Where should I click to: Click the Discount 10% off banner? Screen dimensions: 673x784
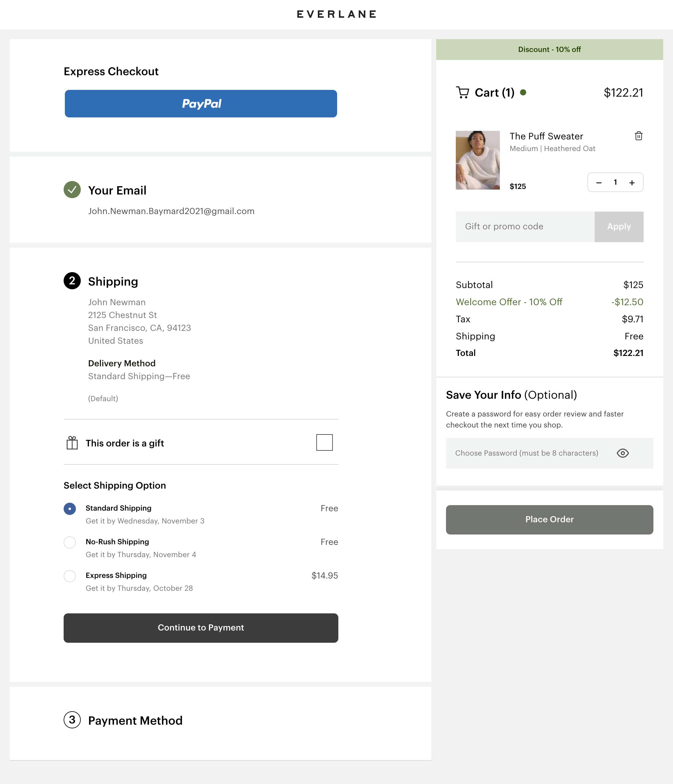550,49
